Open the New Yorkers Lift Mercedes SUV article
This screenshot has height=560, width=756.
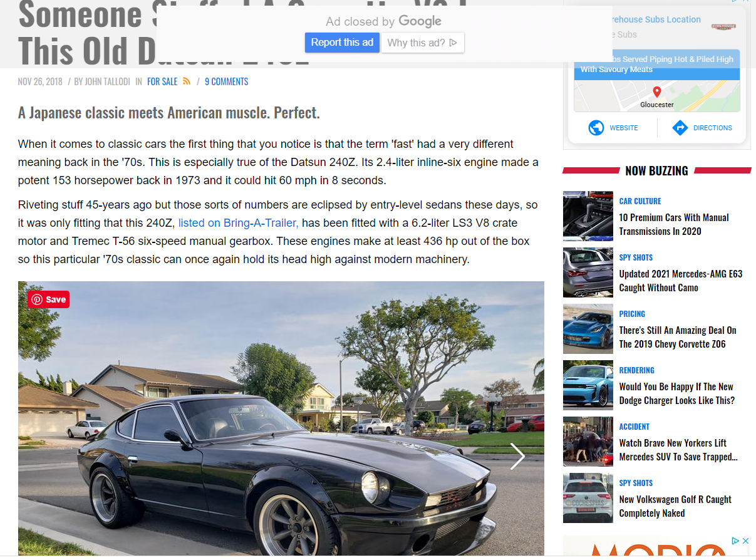pyautogui.click(x=678, y=450)
